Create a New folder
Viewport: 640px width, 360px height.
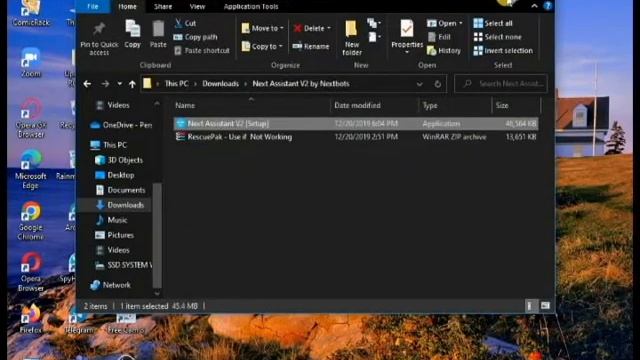pyautogui.click(x=351, y=38)
